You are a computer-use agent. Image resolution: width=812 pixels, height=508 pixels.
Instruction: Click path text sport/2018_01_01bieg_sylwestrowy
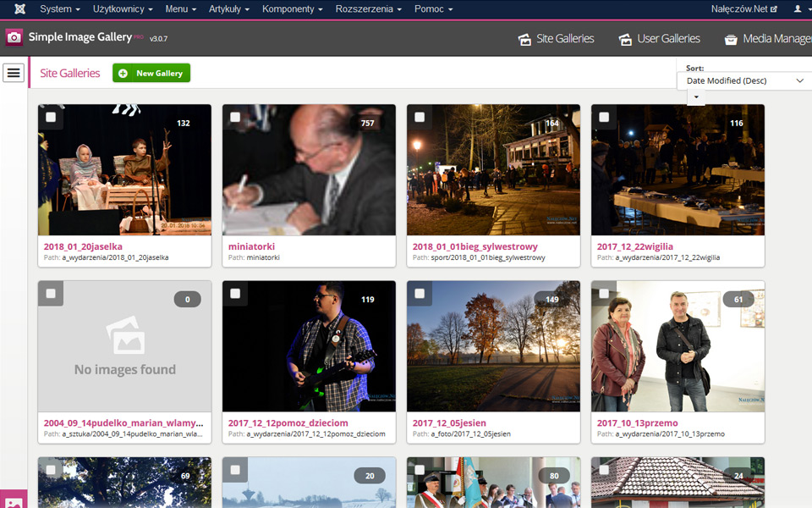[488, 257]
